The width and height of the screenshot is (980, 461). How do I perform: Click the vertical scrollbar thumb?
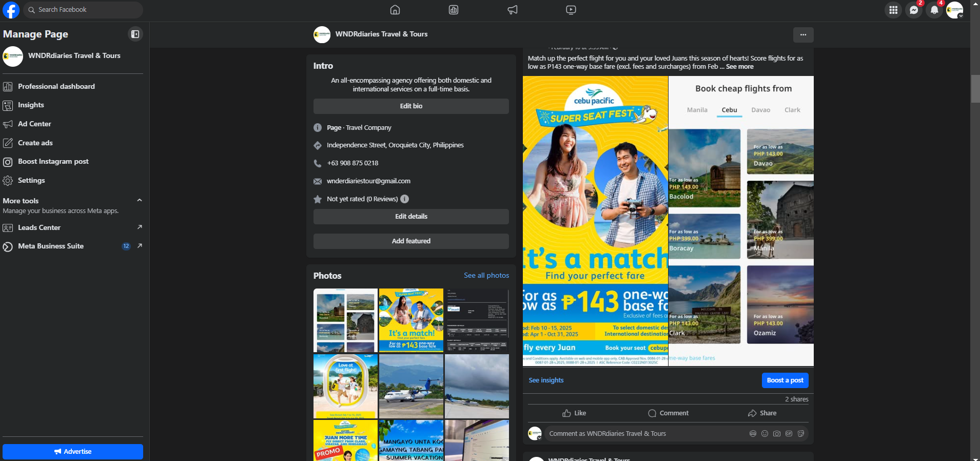pyautogui.click(x=975, y=89)
